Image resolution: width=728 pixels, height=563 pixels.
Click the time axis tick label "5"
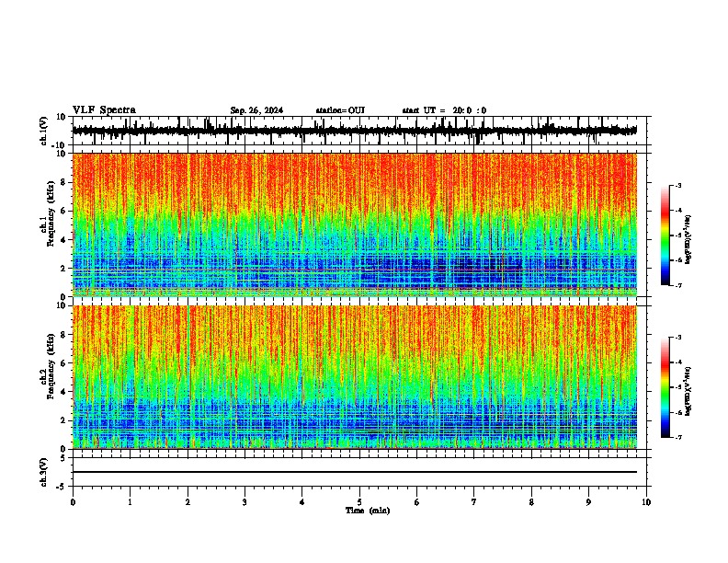(x=359, y=502)
